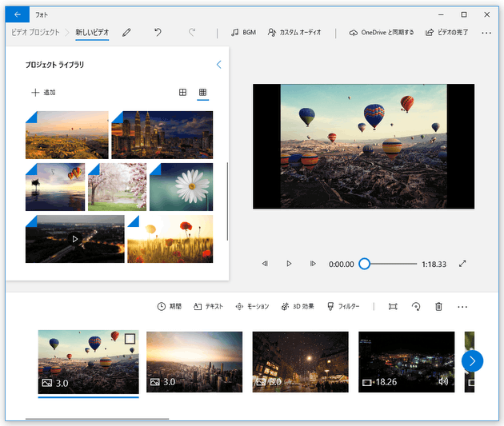Open the top-right more options menu
This screenshot has height=426, width=504.
click(486, 33)
